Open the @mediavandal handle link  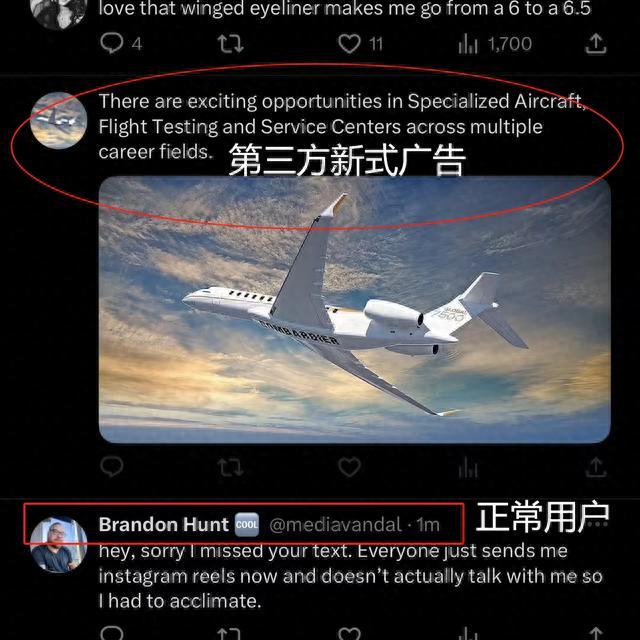(336, 524)
